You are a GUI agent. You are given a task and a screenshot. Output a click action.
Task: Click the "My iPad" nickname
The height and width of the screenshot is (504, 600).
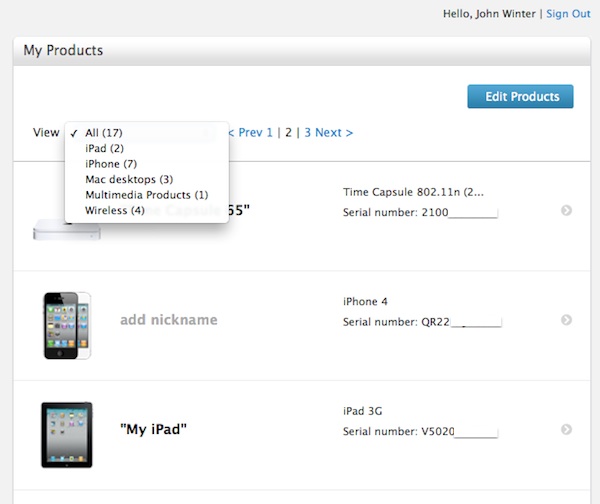point(153,429)
